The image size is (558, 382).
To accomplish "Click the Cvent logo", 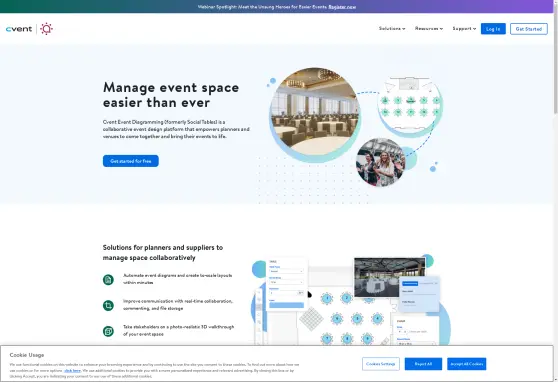I will click(19, 29).
